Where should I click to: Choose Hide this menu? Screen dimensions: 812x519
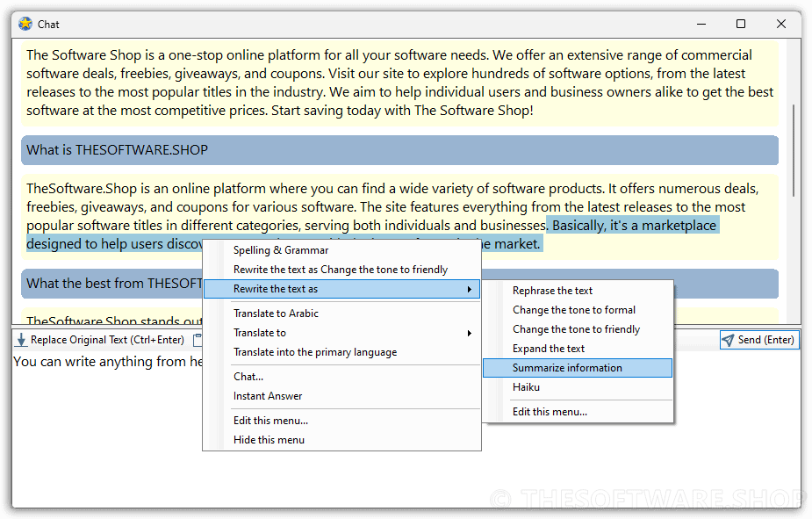point(341,440)
